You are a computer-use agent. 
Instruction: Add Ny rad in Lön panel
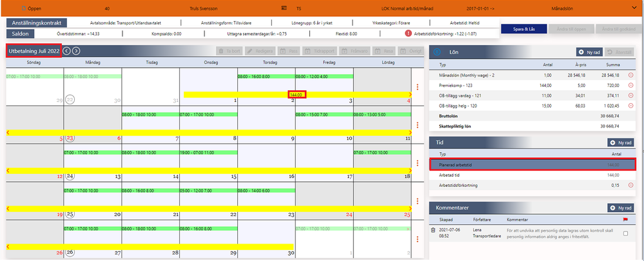[x=589, y=52]
